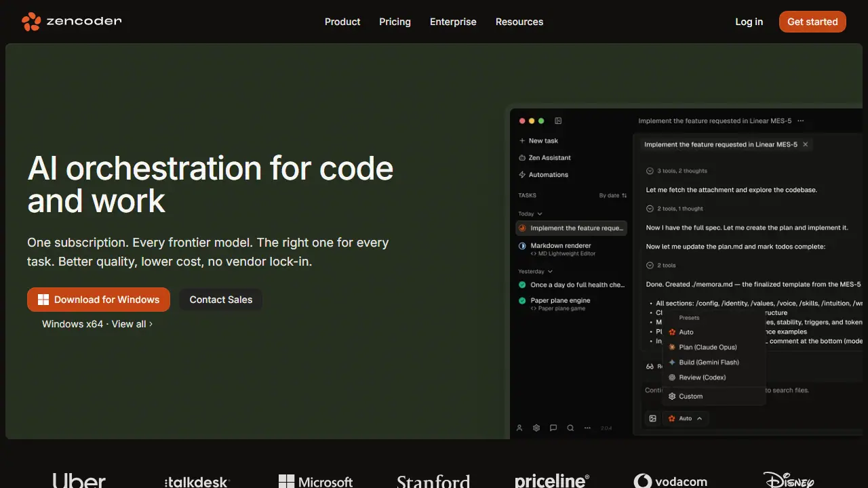Image resolution: width=868 pixels, height=488 pixels.
Task: Choose Build (Gemini Flash) preset
Action: click(x=713, y=362)
